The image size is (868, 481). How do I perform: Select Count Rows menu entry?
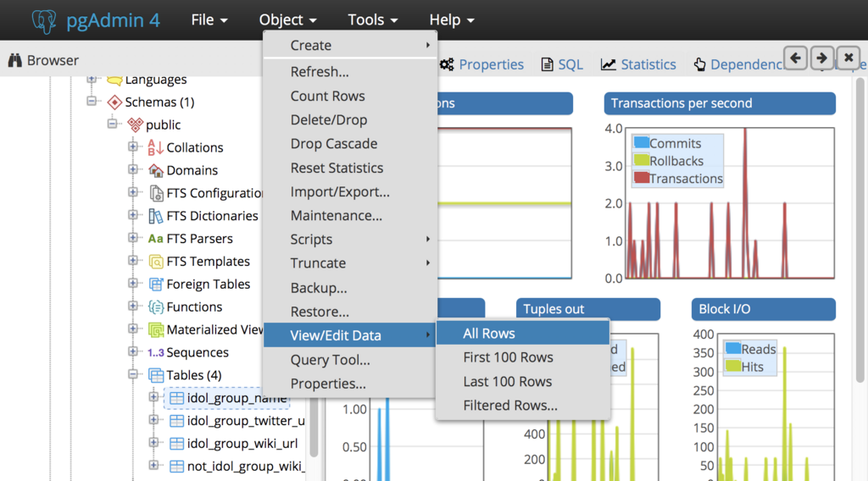tap(350, 97)
